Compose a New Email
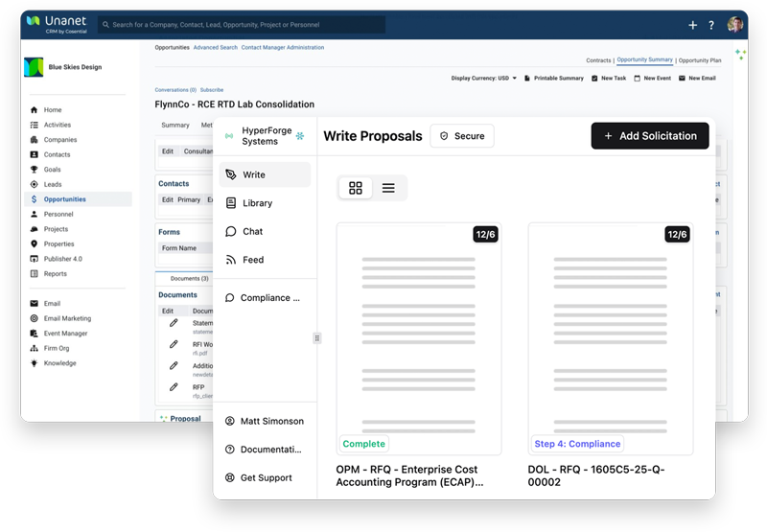767x532 pixels. (x=697, y=79)
